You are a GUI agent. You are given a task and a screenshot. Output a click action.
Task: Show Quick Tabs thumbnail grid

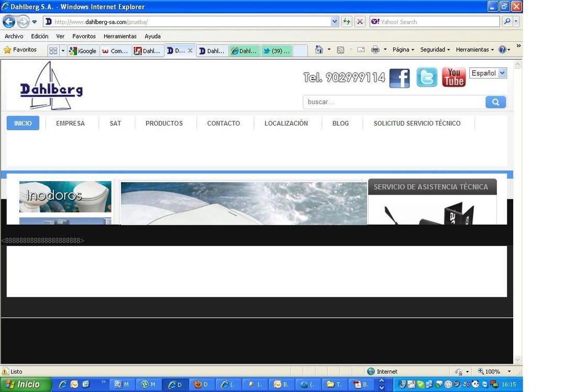click(x=53, y=51)
